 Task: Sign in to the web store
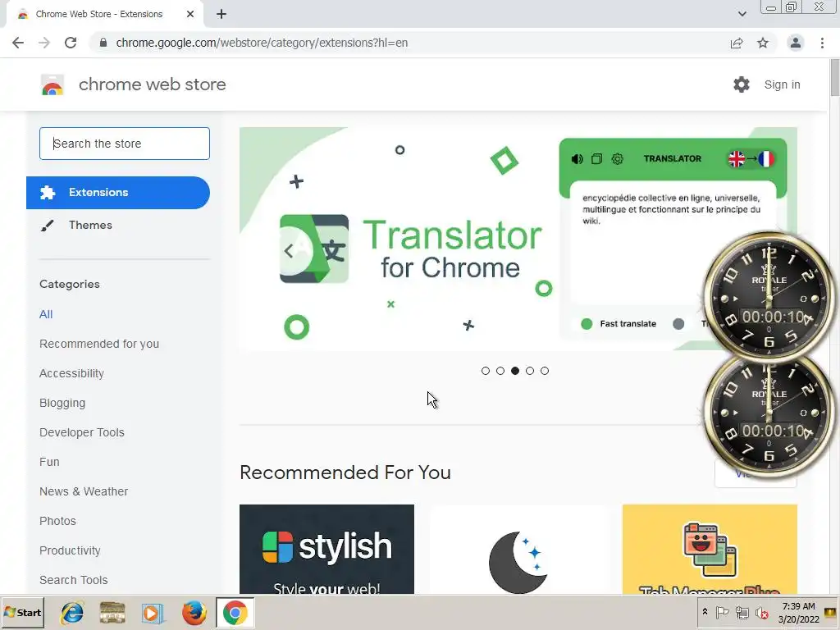click(782, 84)
